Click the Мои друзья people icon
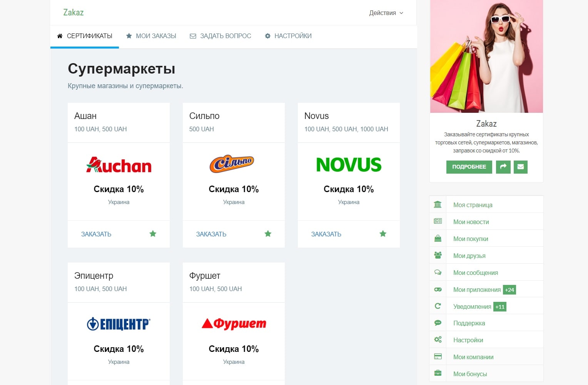Image resolution: width=588 pixels, height=385 pixels. point(438,255)
